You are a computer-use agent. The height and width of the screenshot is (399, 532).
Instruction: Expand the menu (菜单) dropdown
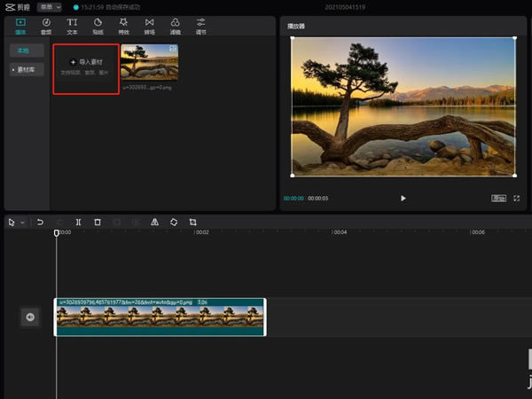pos(49,7)
